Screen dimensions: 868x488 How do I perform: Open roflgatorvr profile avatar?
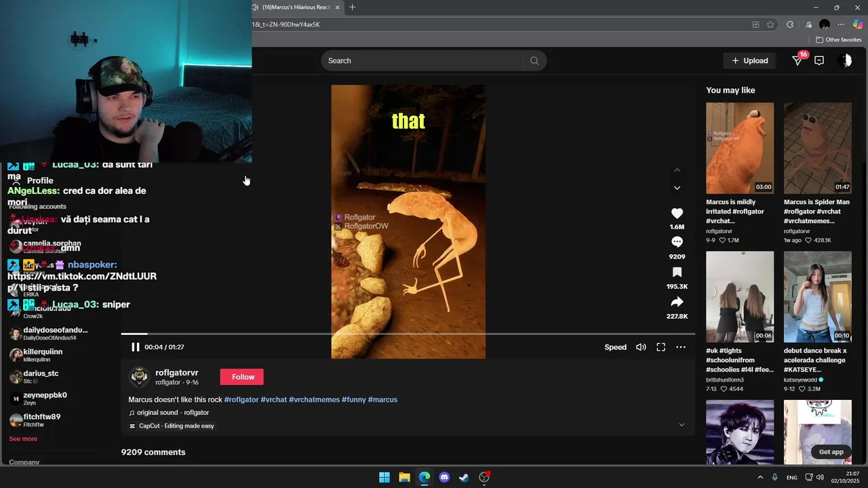click(x=139, y=377)
